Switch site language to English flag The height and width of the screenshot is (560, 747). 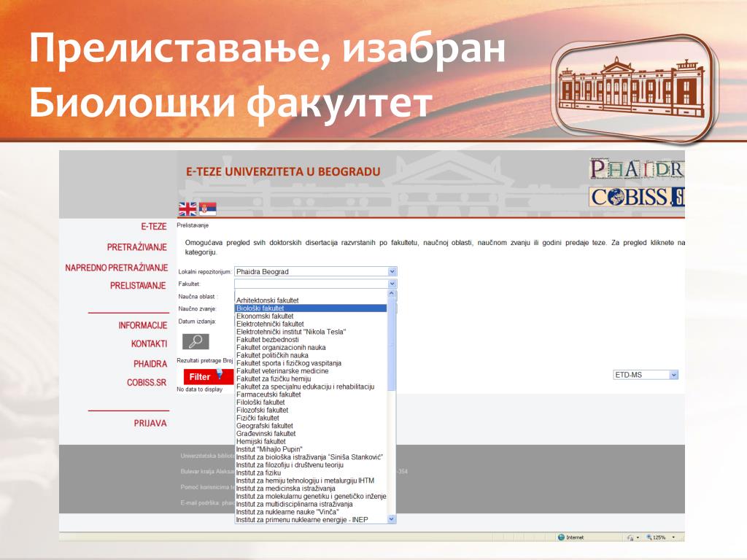(x=187, y=209)
